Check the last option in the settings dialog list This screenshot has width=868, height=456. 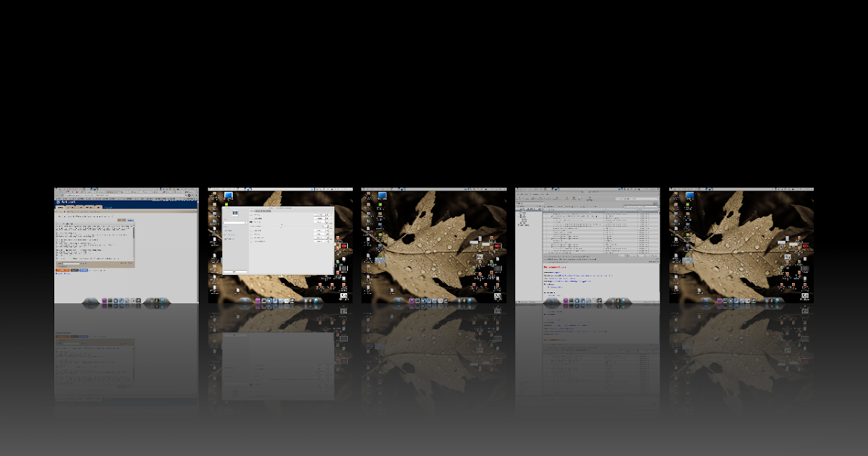[x=251, y=242]
